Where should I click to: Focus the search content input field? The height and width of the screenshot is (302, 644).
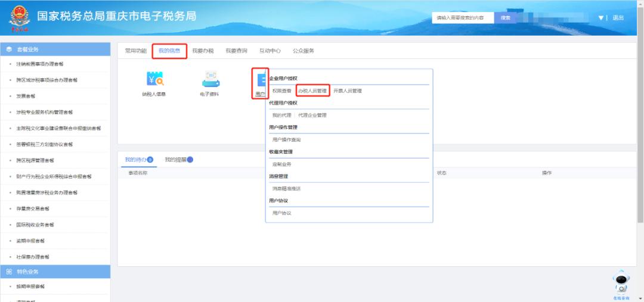(x=463, y=18)
